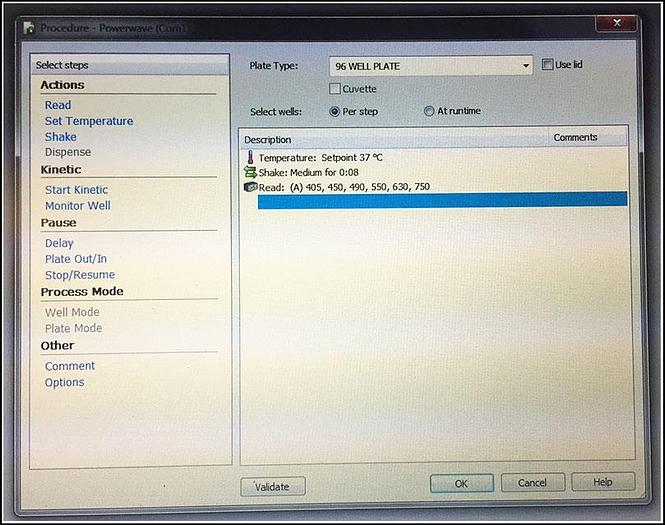Choose the At runtime radio option
This screenshot has width=665, height=525.
429,111
